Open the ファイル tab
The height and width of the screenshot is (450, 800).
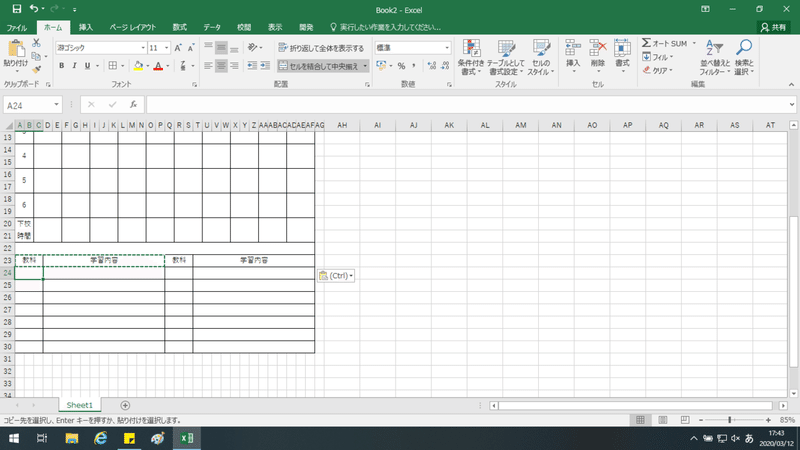click(x=16, y=28)
